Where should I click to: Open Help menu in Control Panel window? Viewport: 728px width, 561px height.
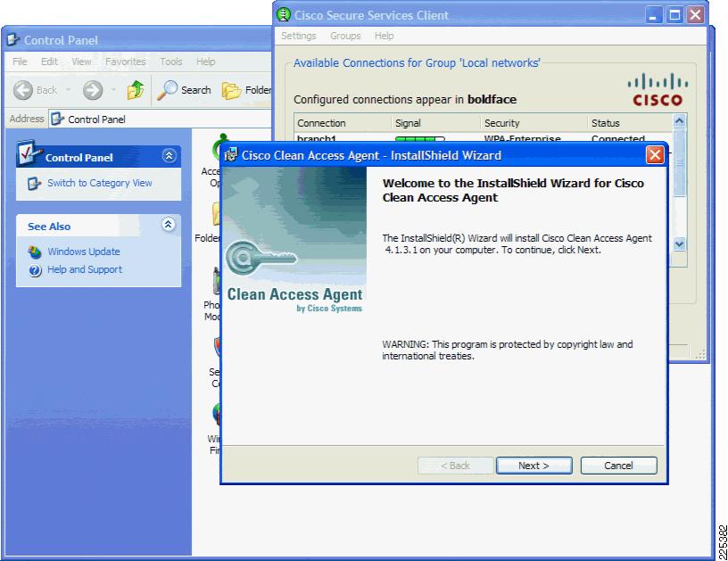pyautogui.click(x=205, y=62)
